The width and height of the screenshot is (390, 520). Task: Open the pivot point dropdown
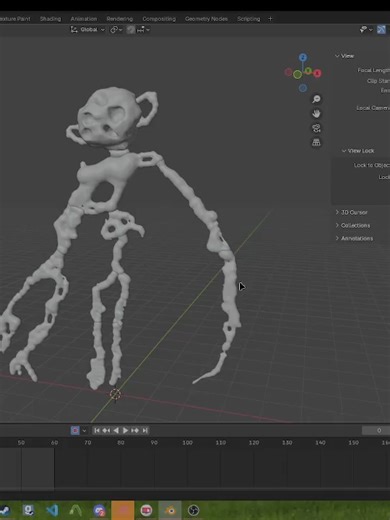point(116,30)
